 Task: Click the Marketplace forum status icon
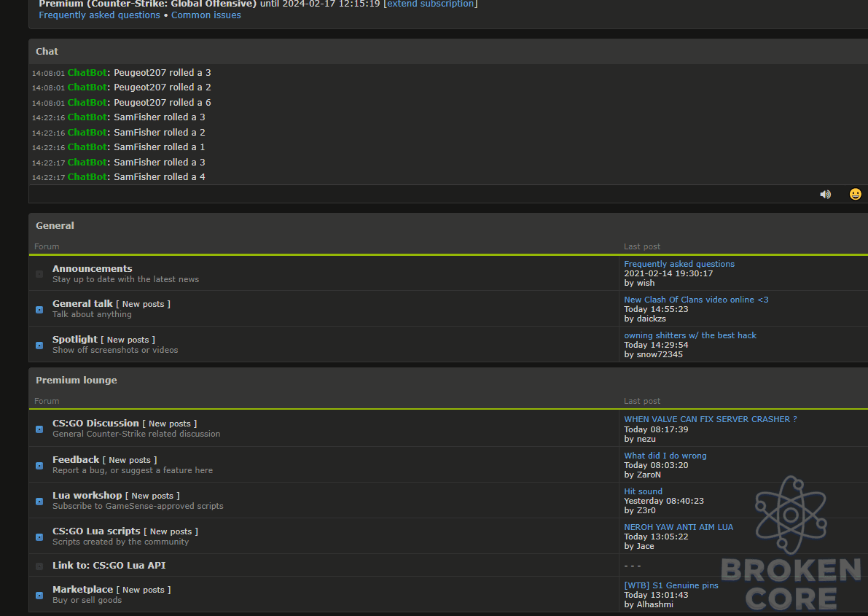pos(39,596)
